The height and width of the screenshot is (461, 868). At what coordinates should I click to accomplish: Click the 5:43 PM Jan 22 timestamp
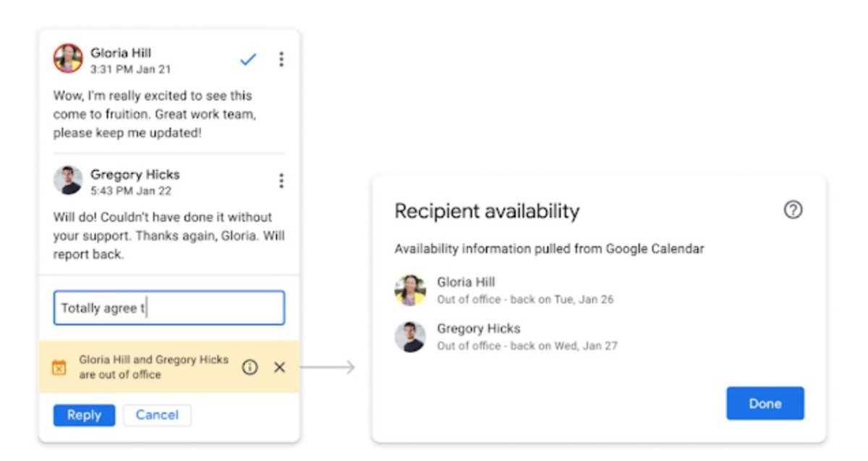[131, 192]
